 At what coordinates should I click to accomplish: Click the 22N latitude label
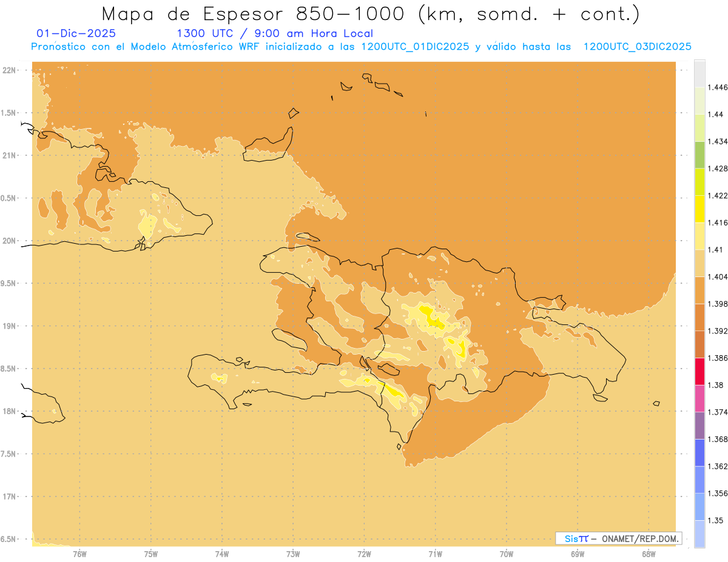coord(10,70)
